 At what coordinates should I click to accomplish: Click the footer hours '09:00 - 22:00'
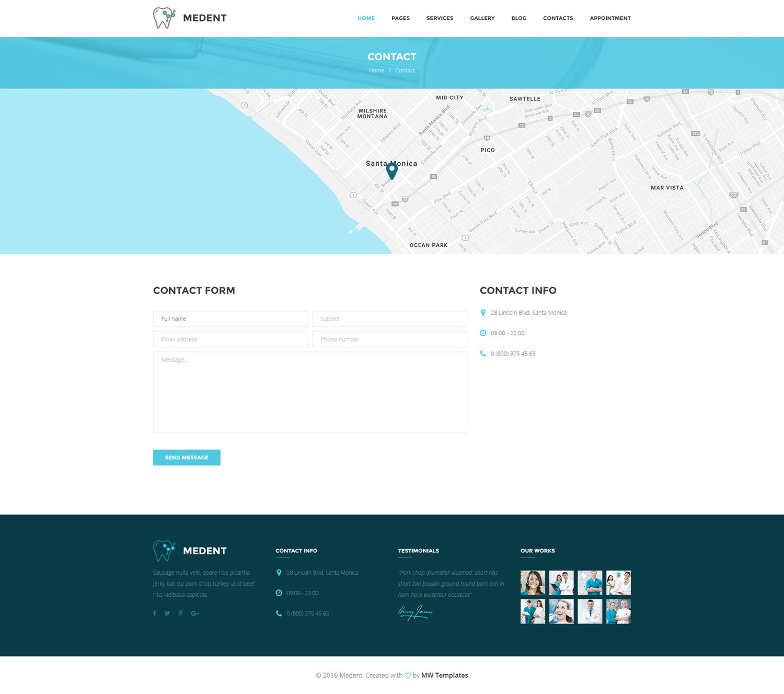coord(303,593)
